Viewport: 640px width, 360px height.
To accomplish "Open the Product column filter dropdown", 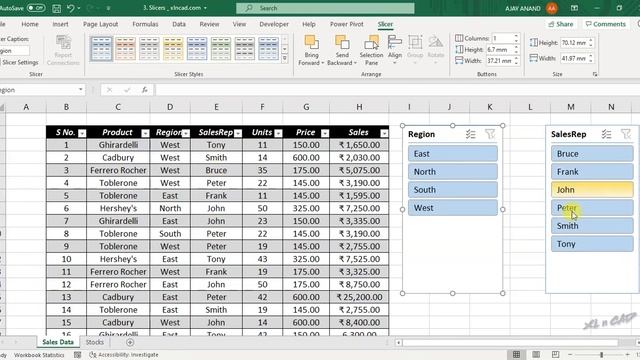I will (x=145, y=133).
